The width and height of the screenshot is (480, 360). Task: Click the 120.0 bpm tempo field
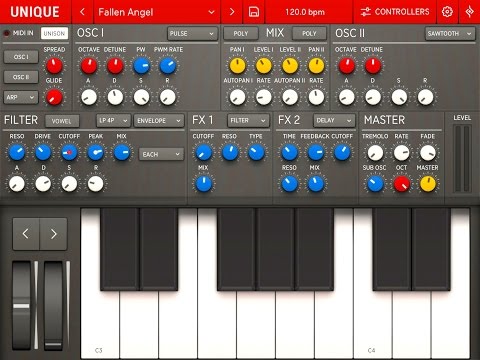tap(305, 12)
